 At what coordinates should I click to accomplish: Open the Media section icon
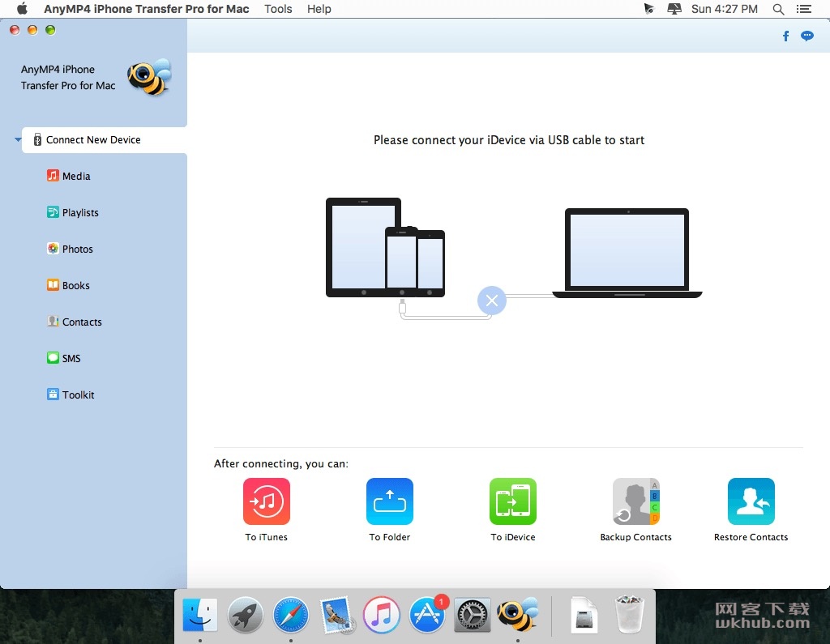pos(53,176)
